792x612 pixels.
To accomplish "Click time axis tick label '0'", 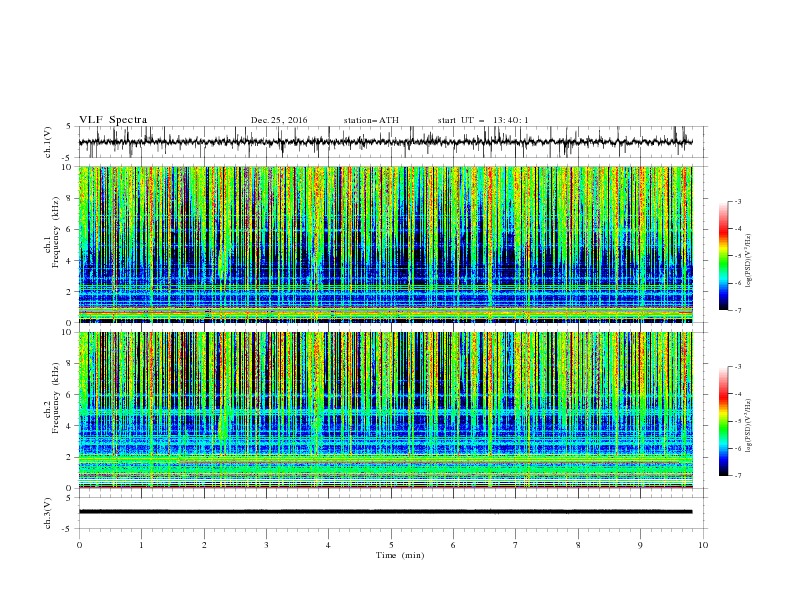I will [79, 545].
